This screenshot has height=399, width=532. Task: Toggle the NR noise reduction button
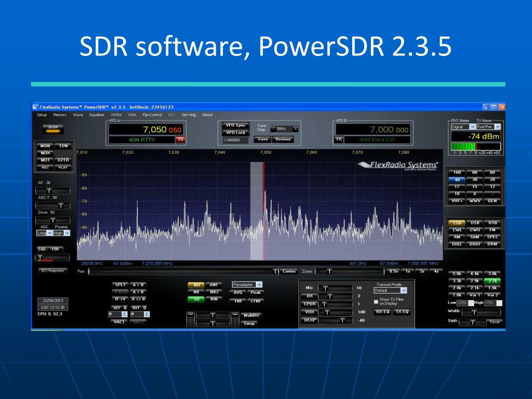[196, 285]
